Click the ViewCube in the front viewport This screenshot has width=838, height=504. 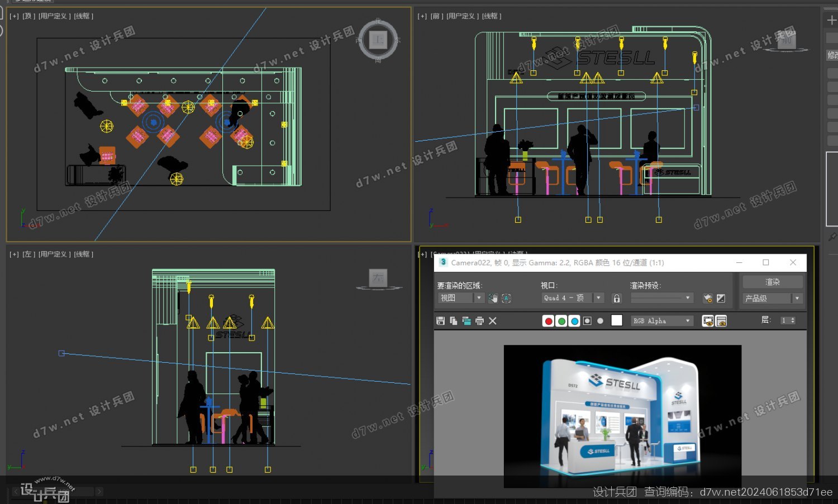(787, 40)
